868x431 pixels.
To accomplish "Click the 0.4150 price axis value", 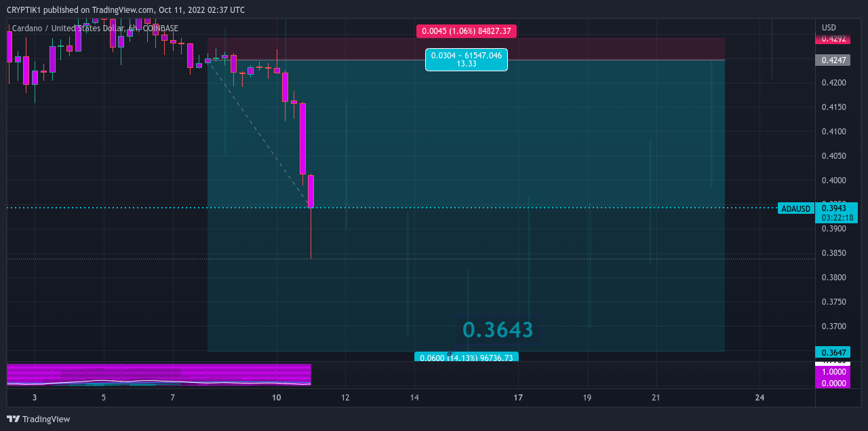I will pos(833,107).
